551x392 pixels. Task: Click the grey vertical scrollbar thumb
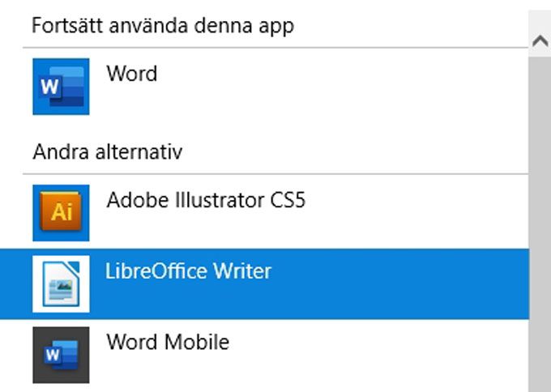click(540, 224)
